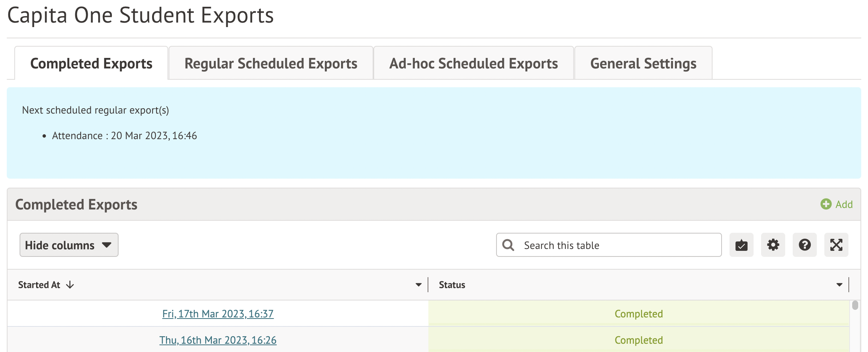Viewport: 868px width, 352px height.
Task: Switch to the Ad-hoc Scheduled Exports tab
Action: pyautogui.click(x=473, y=64)
